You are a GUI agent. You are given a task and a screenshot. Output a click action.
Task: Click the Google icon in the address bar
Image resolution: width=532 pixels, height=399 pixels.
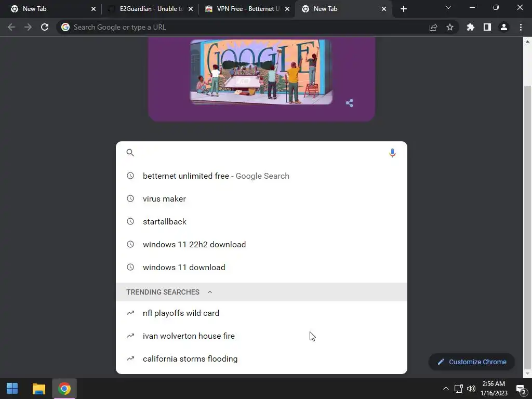(x=65, y=27)
